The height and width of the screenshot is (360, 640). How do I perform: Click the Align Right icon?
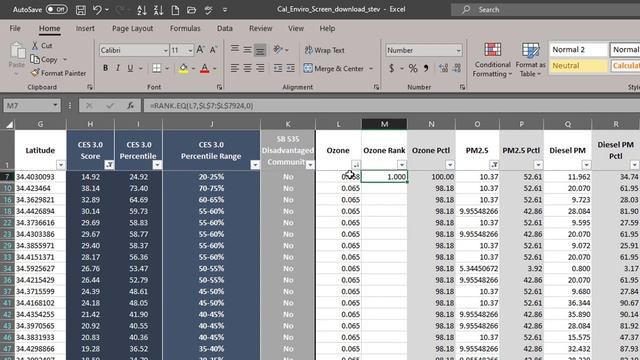[x=260, y=68]
